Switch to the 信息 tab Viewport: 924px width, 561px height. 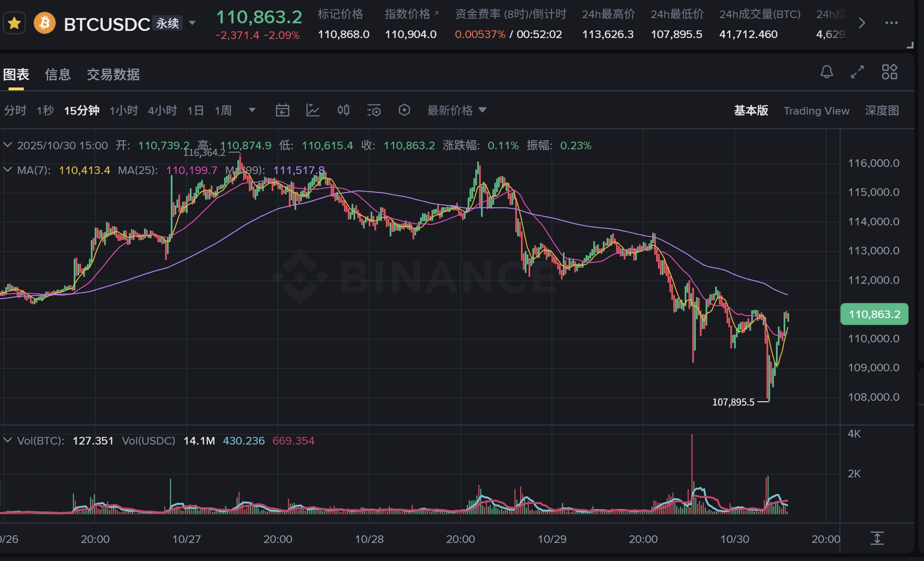point(58,74)
